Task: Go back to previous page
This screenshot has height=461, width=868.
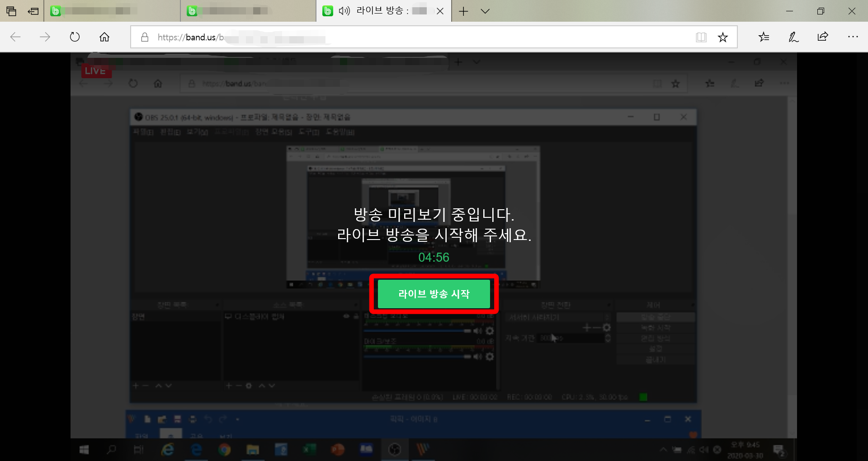Action: [x=15, y=37]
